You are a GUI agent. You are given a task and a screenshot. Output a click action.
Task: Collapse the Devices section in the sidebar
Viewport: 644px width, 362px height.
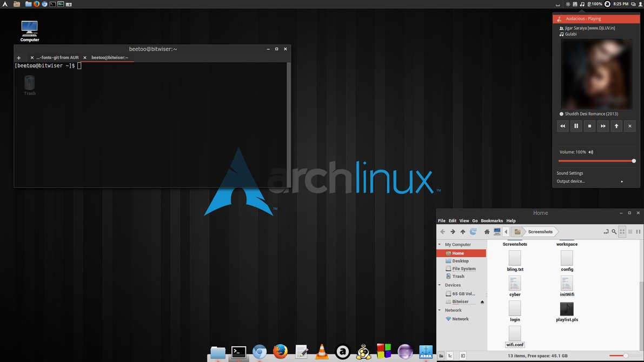click(440, 285)
